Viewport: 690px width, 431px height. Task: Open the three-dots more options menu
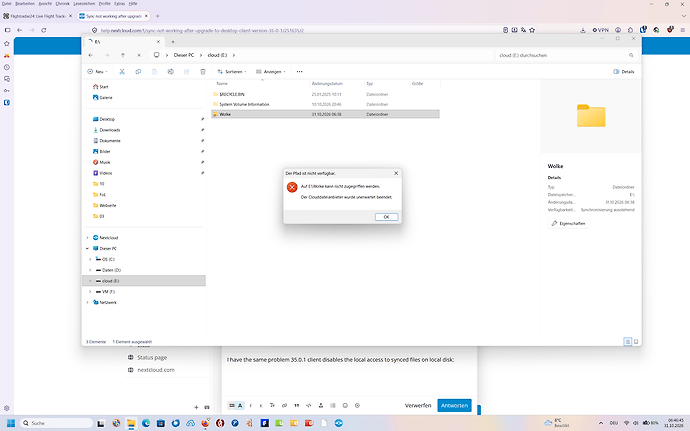pos(300,71)
